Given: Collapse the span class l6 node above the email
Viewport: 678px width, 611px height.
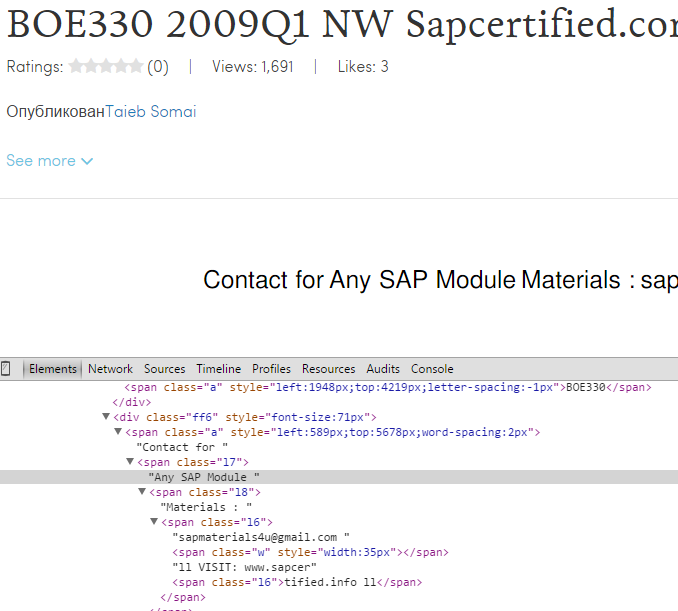Looking at the screenshot, I should (154, 521).
